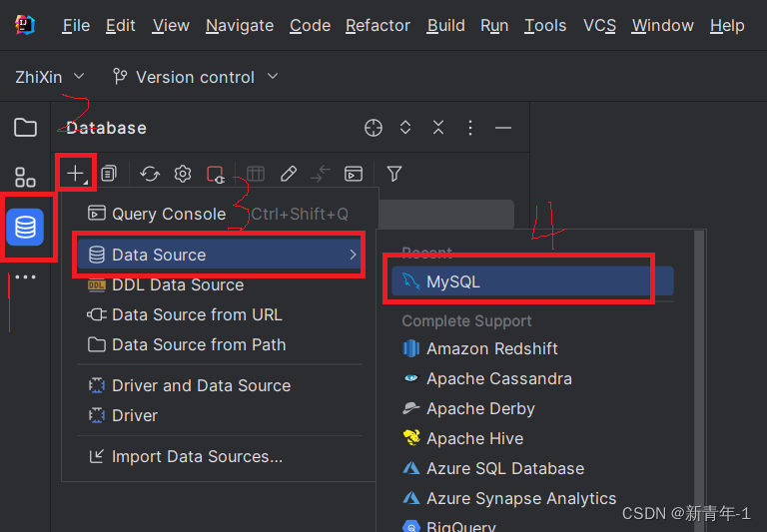This screenshot has height=532, width=767.
Task: Choose Import Data Sources...
Action: point(219,456)
